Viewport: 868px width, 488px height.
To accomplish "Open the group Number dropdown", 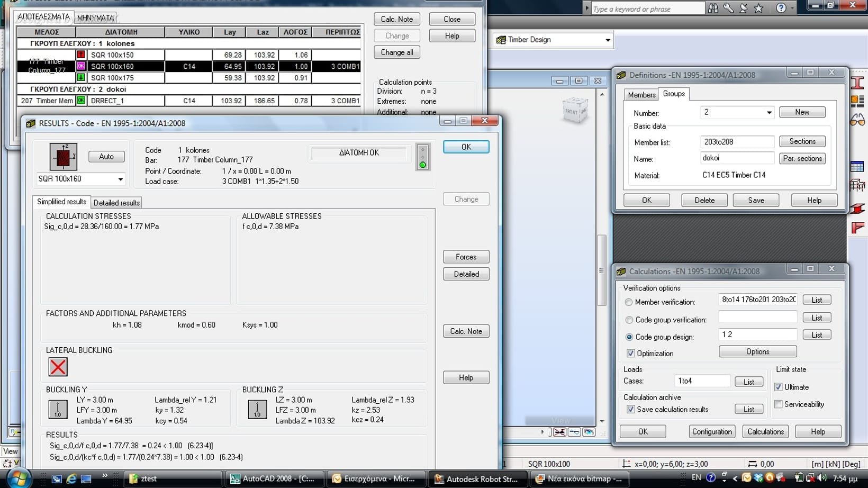I will tap(768, 113).
